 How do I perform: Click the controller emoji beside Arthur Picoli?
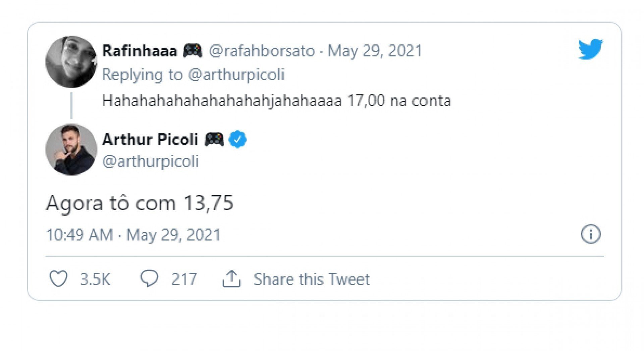214,139
